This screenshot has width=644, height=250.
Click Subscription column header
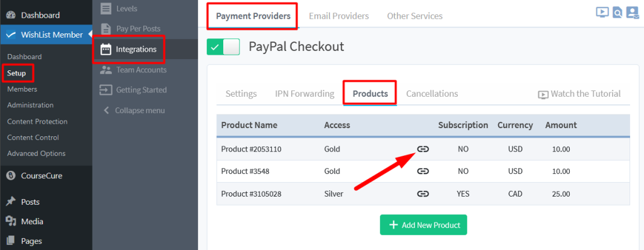464,125
